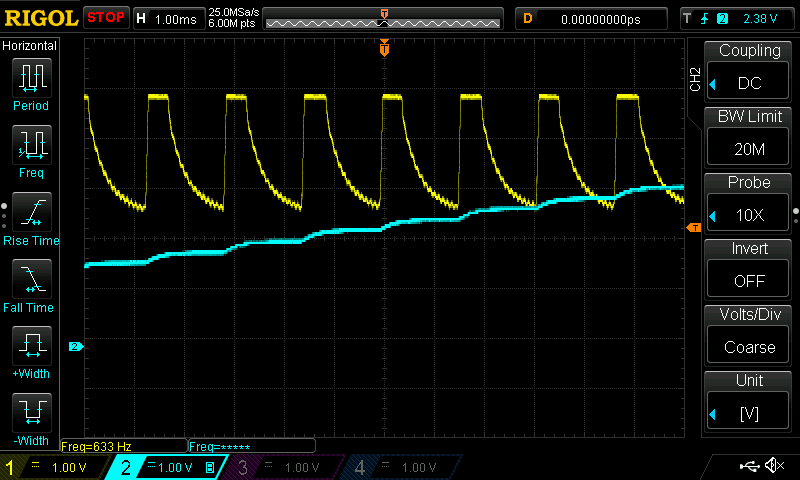The image size is (800, 480).
Task: Click the 6.00M pts memory depth readout
Action: click(232, 23)
